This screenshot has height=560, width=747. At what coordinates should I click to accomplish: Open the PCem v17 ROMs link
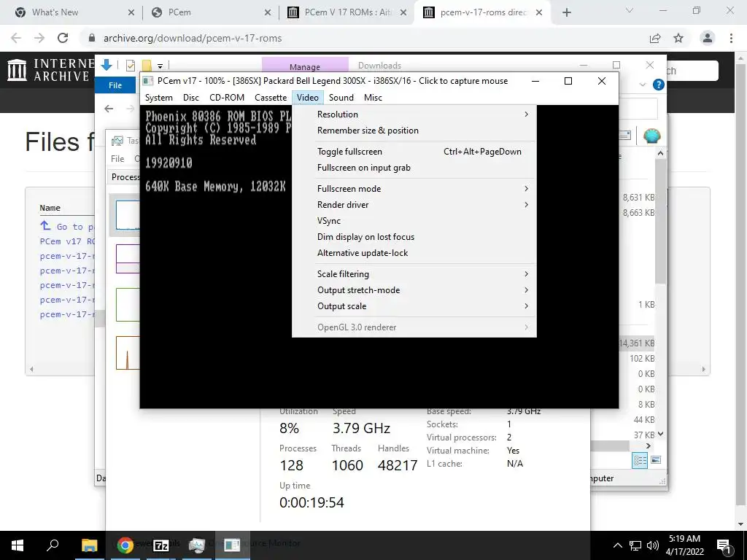67,241
